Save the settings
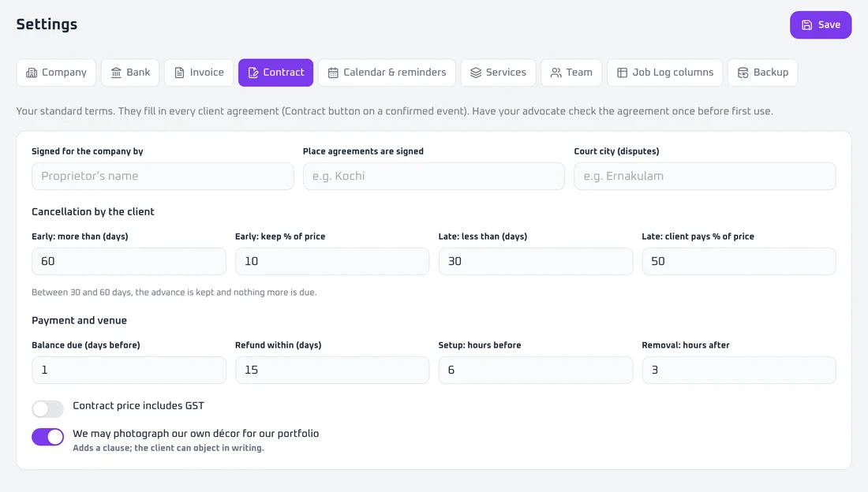 coord(821,25)
